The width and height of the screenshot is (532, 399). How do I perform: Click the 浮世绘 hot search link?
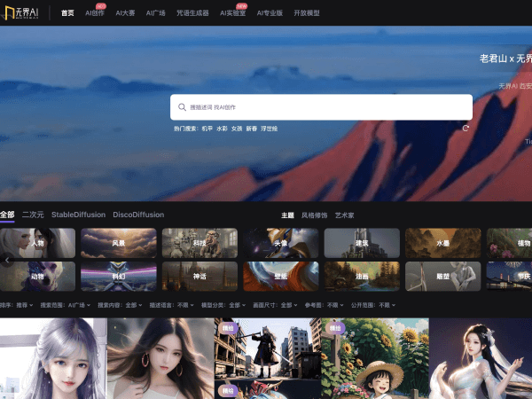coord(270,129)
